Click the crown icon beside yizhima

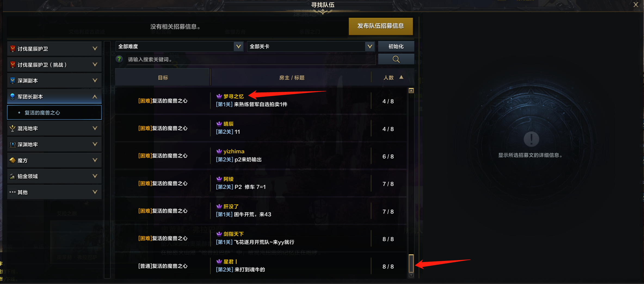pos(219,151)
